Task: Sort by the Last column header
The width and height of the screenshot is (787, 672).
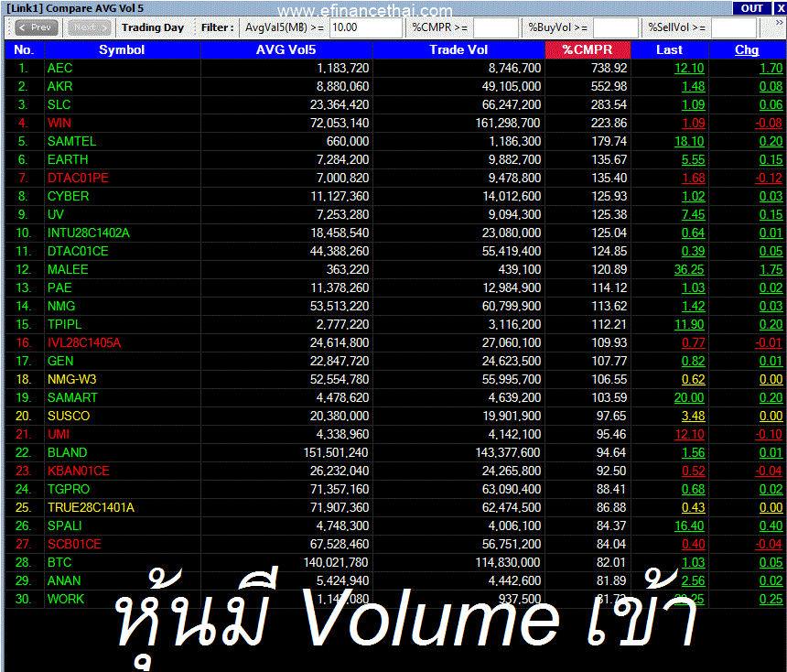Action: [670, 49]
